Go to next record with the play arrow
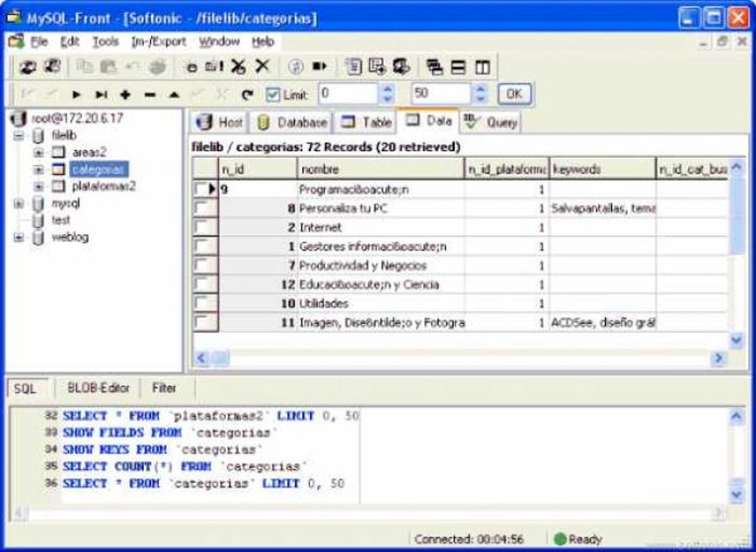Image resolution: width=756 pixels, height=552 pixels. [x=76, y=95]
